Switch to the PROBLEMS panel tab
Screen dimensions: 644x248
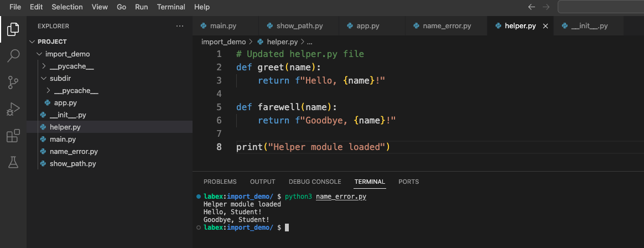(x=220, y=182)
